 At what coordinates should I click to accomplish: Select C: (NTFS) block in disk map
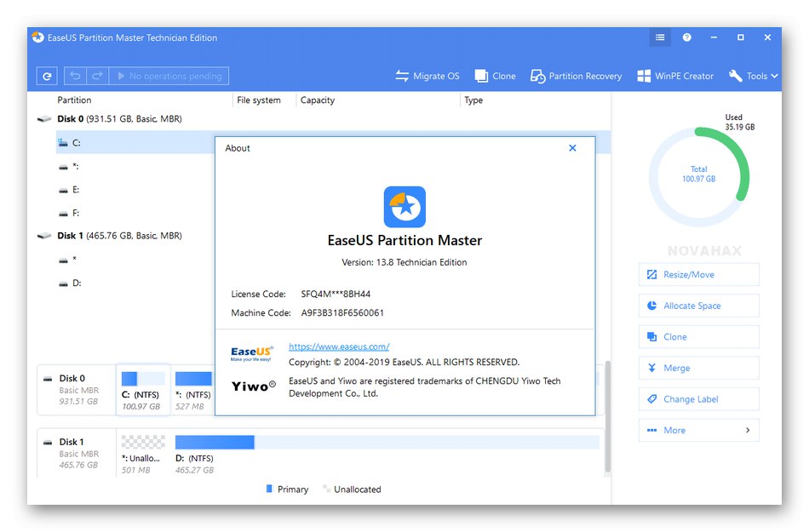click(143, 390)
